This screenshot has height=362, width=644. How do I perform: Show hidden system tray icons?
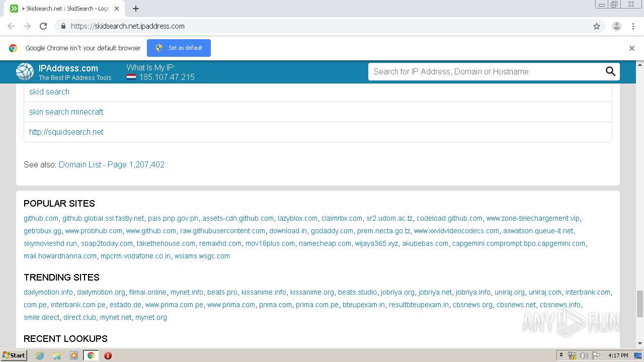coord(561,355)
